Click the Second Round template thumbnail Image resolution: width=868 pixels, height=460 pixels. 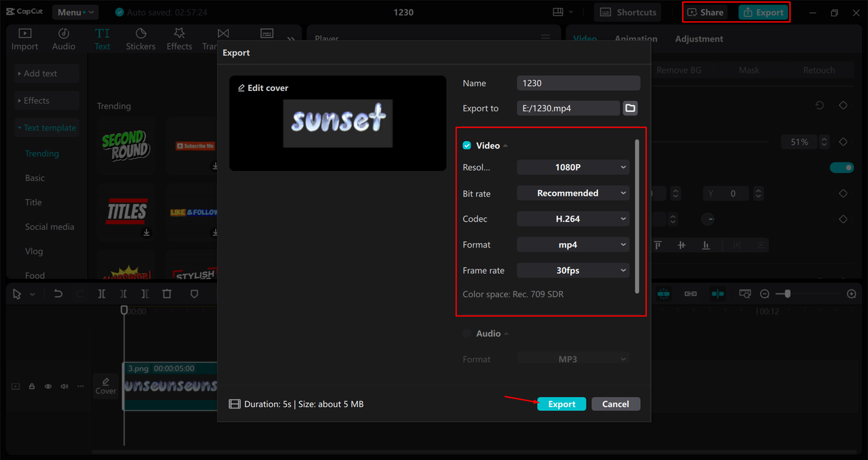(x=125, y=145)
